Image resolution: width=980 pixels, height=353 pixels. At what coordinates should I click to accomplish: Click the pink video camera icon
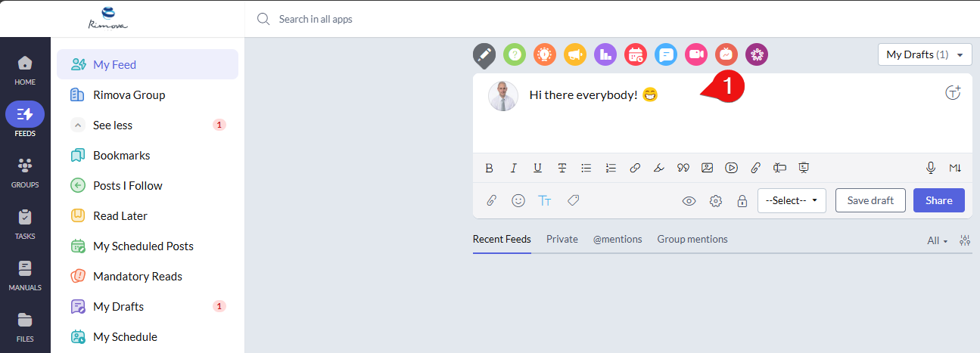696,54
